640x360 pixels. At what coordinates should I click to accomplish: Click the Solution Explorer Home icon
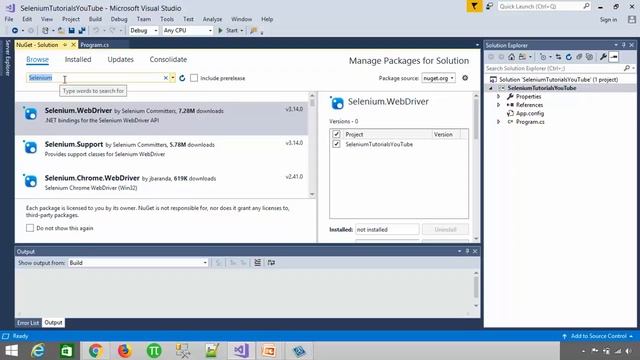coord(511,57)
